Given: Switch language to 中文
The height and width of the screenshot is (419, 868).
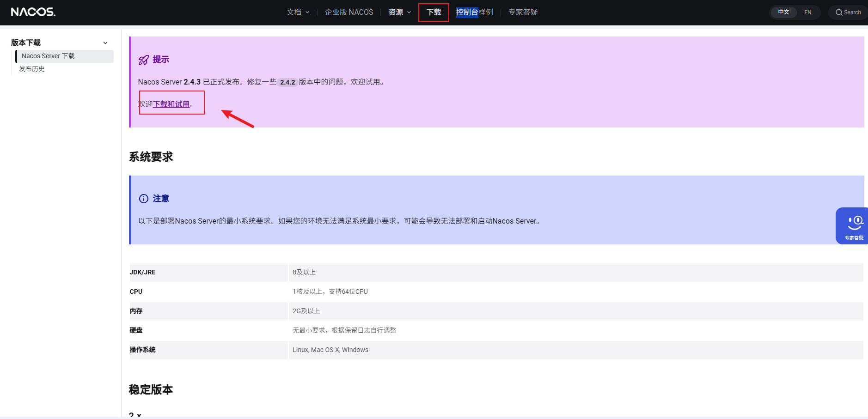Looking at the screenshot, I should pos(783,12).
